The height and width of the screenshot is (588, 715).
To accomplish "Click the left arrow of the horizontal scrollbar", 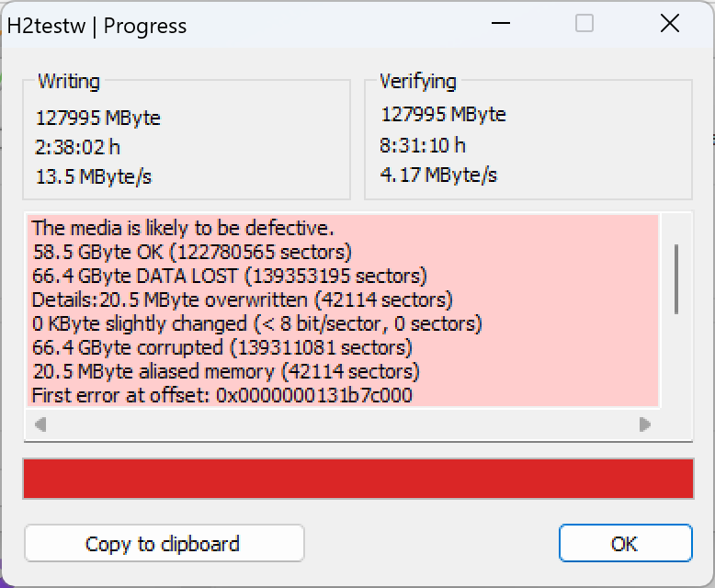I will [x=40, y=424].
